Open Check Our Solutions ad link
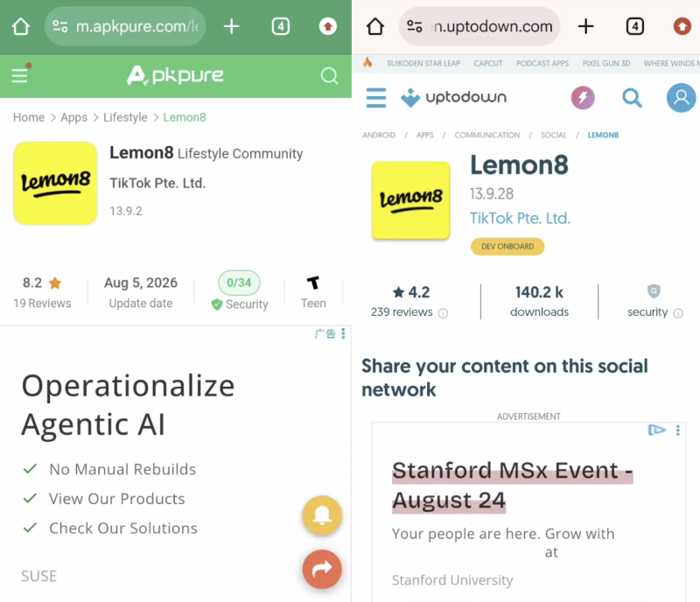 [x=123, y=528]
